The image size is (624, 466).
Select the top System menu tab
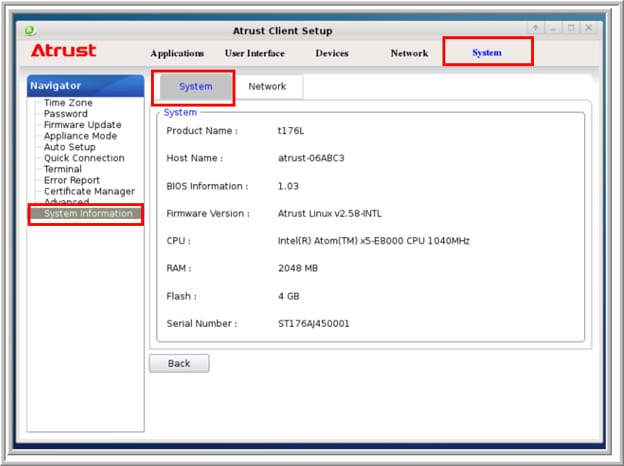[487, 53]
